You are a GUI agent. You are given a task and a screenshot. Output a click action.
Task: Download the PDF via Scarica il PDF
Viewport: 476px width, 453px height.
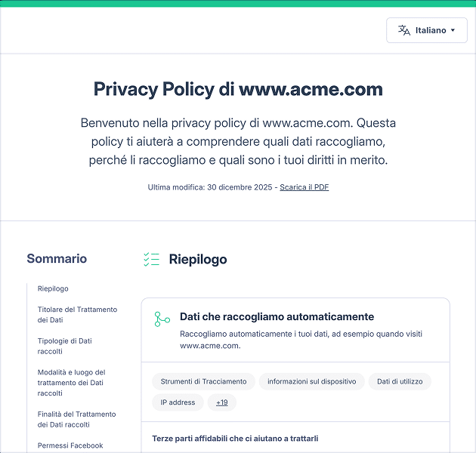tap(304, 187)
